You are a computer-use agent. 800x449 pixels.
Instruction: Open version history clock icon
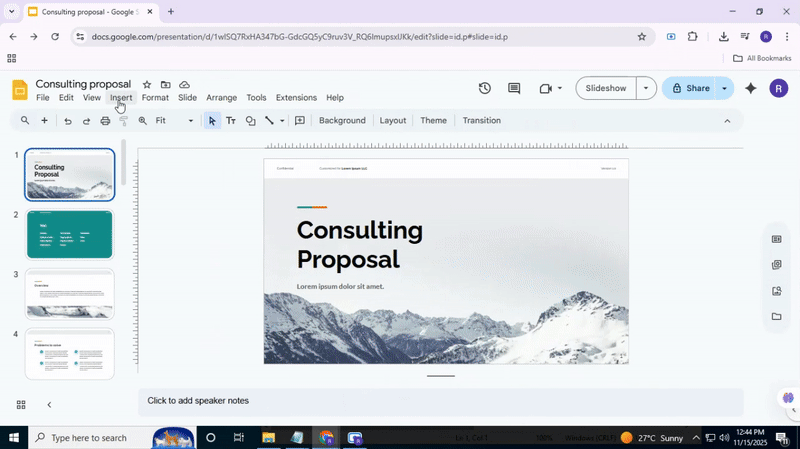pyautogui.click(x=485, y=88)
